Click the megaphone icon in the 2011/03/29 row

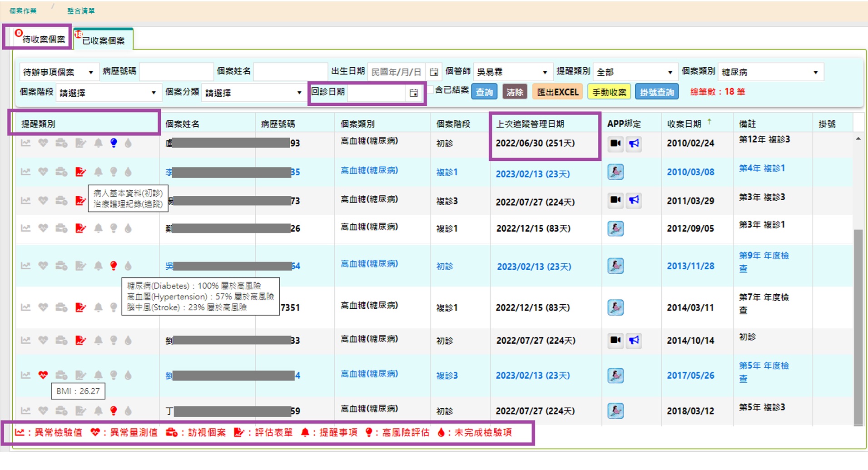click(x=634, y=200)
